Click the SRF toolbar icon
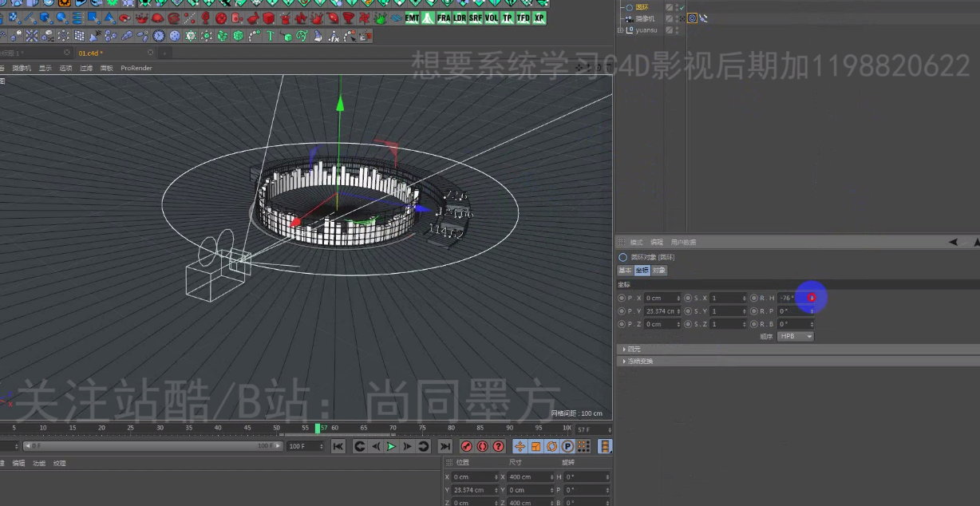The width and height of the screenshot is (980, 506). tap(476, 18)
